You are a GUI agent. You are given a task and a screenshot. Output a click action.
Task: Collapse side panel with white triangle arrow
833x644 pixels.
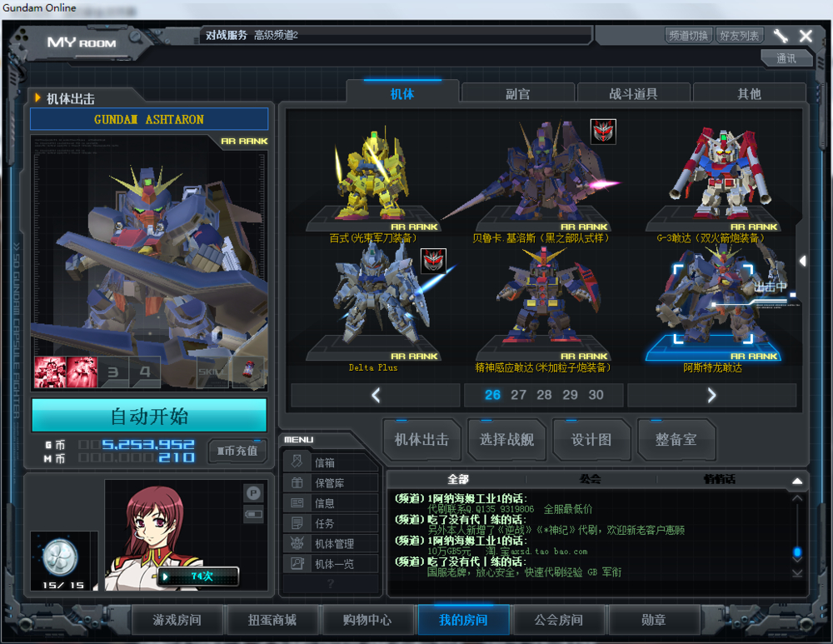803,261
